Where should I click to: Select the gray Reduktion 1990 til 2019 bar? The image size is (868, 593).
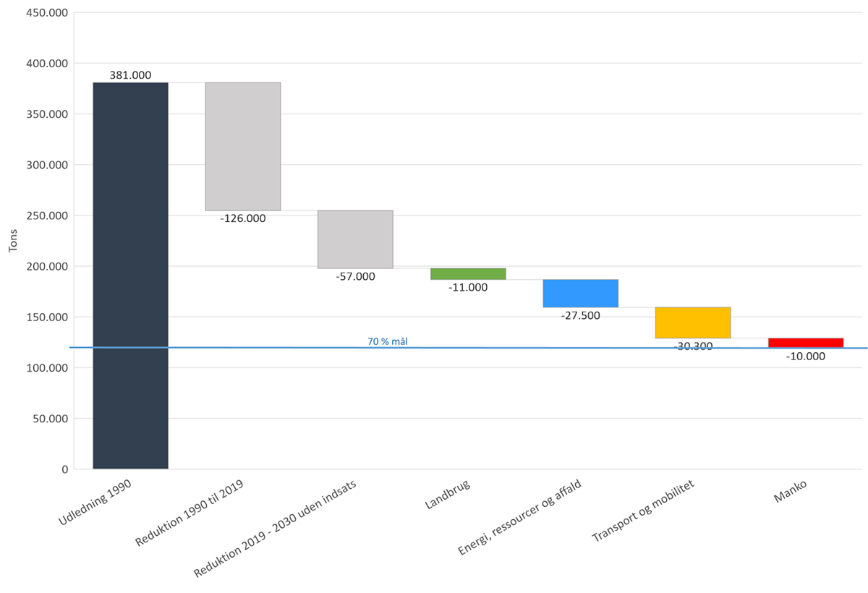pos(243,146)
